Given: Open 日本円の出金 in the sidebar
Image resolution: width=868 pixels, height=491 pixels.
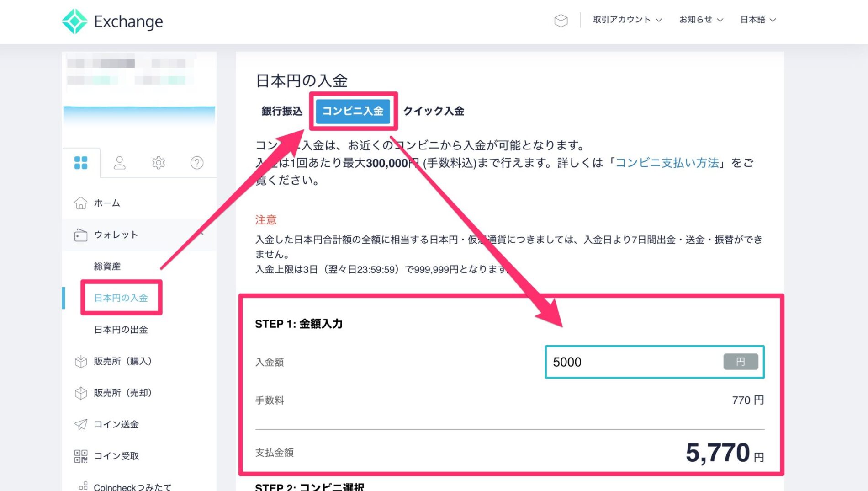Looking at the screenshot, I should click(x=121, y=330).
